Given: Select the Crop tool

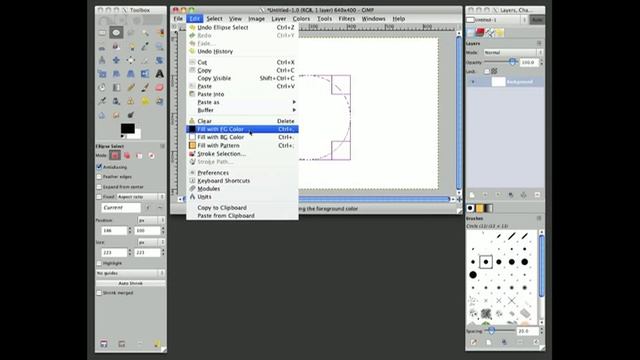Looking at the screenshot, I should pyautogui.click(x=145, y=60).
